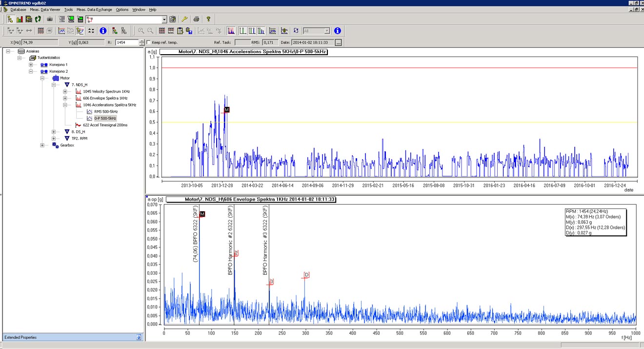644x349 pixels.
Task: Select the Gearbox tree item
Action: [x=68, y=145]
